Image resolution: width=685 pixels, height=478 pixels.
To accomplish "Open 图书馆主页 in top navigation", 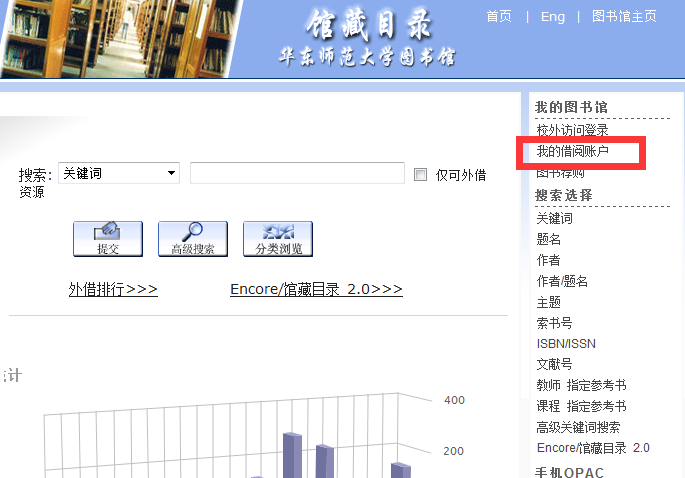I will click(x=624, y=16).
